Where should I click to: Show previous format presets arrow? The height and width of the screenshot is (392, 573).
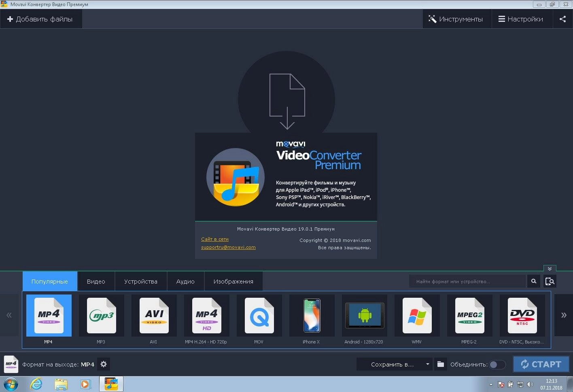point(9,315)
